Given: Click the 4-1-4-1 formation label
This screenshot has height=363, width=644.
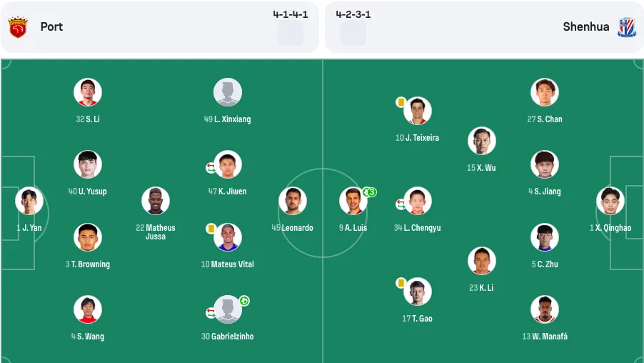Looking at the screenshot, I should coord(291,14).
